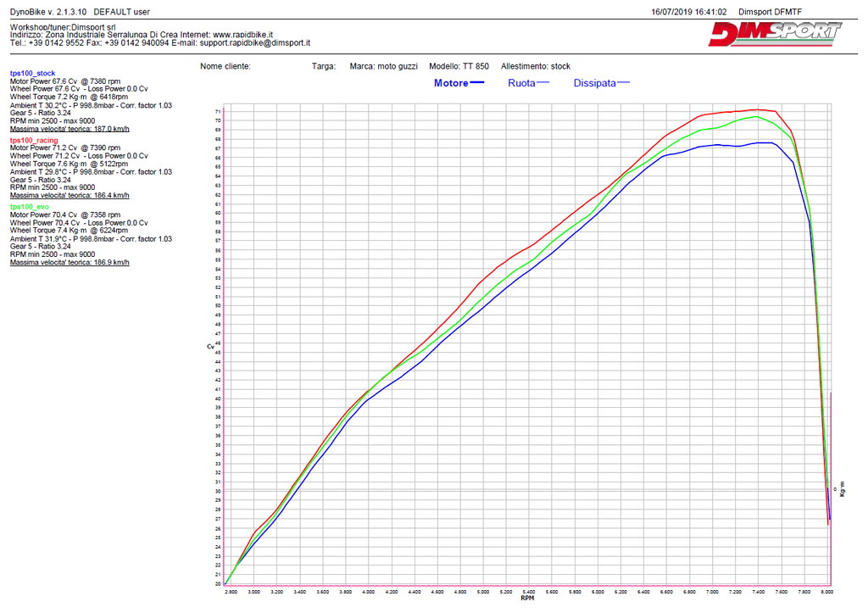Click 'DynoBike v. 2.1.3.10' header text
This screenshot has height=613, width=868.
pos(48,12)
